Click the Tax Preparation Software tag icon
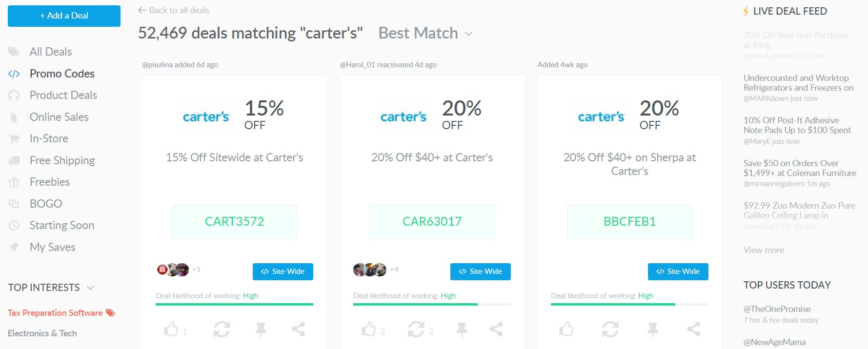868x349 pixels. click(x=111, y=313)
